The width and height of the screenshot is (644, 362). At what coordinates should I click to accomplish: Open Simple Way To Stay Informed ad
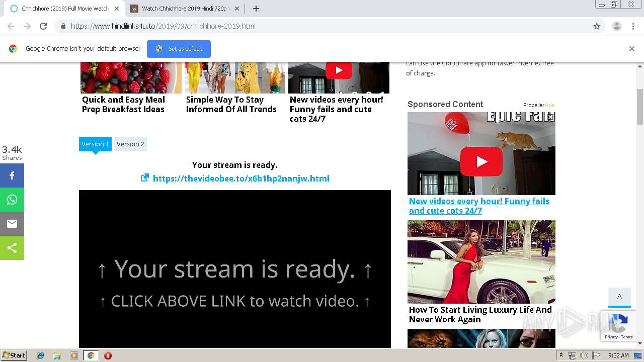231,104
